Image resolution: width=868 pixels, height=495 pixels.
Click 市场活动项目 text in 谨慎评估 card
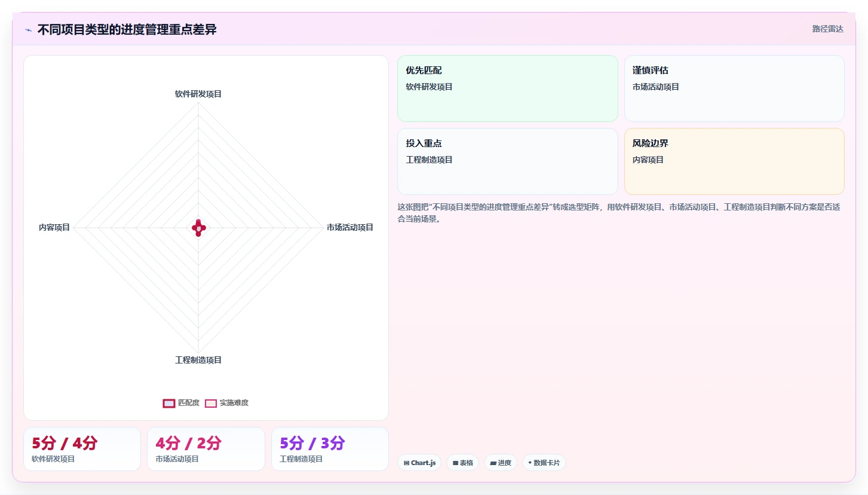click(656, 87)
